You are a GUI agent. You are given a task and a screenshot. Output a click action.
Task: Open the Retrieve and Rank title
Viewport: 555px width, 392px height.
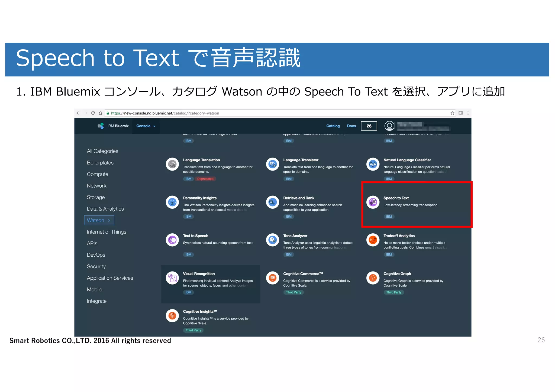click(299, 198)
